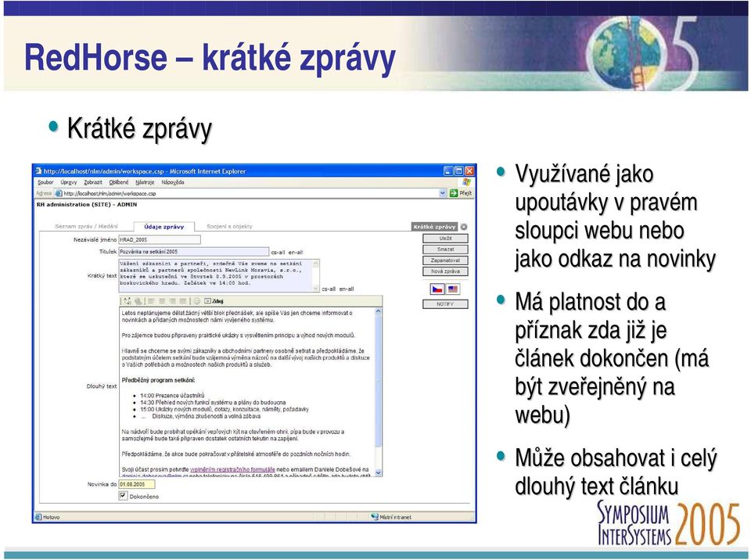This screenshot has width=751, height=560.
Task: Click the Místní intranet status bar icon
Action: coord(375,517)
